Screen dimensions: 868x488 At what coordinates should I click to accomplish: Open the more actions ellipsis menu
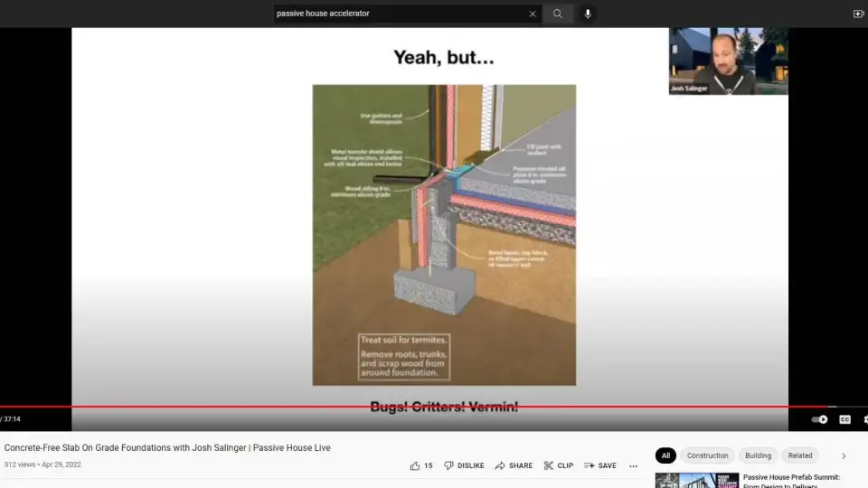(633, 466)
